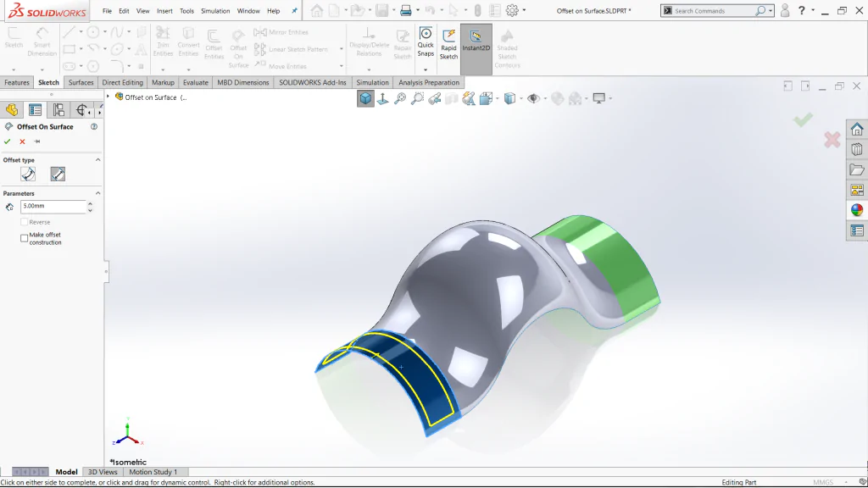Activate Rapid Sketch tool
Screen dimensions: 868x488
point(448,44)
